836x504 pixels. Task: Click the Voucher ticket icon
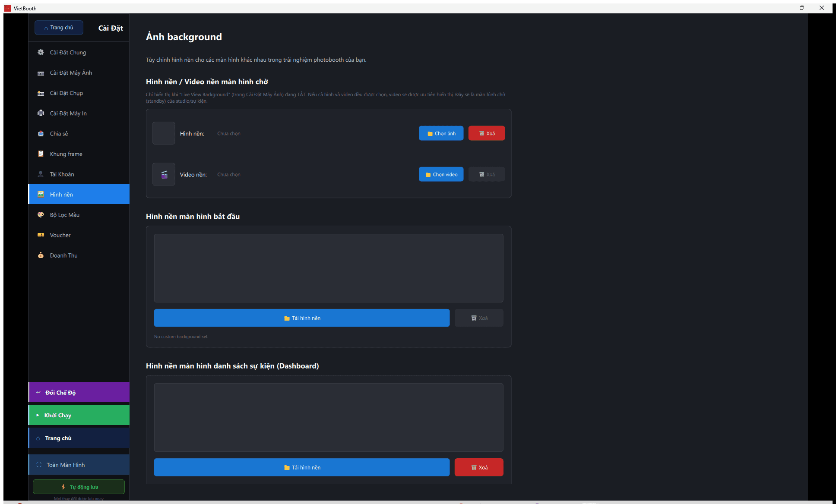pyautogui.click(x=41, y=235)
